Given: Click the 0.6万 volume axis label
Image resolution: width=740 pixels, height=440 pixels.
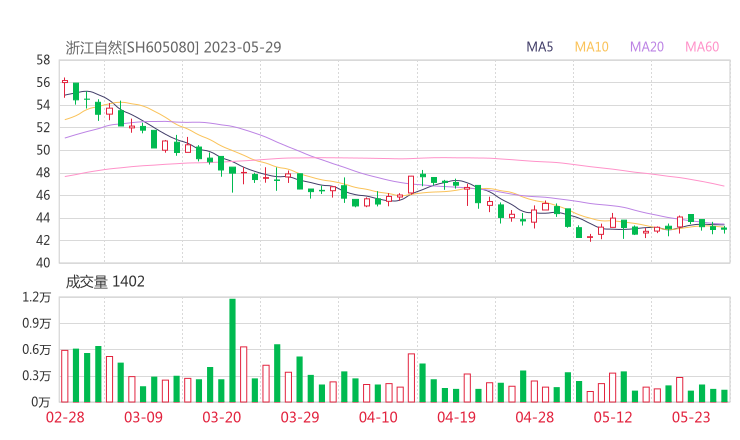Looking at the screenshot, I should click(x=36, y=350).
